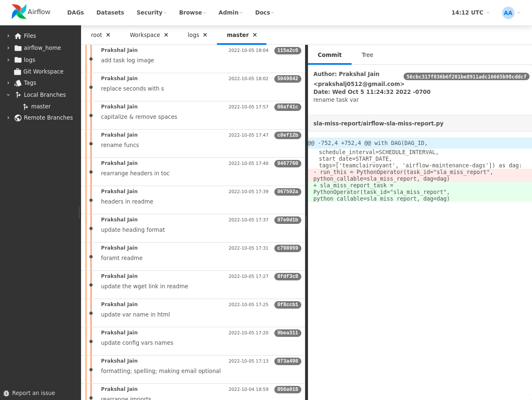Click the bug icon beside Report an issue
532x400 pixels.
[6, 393]
